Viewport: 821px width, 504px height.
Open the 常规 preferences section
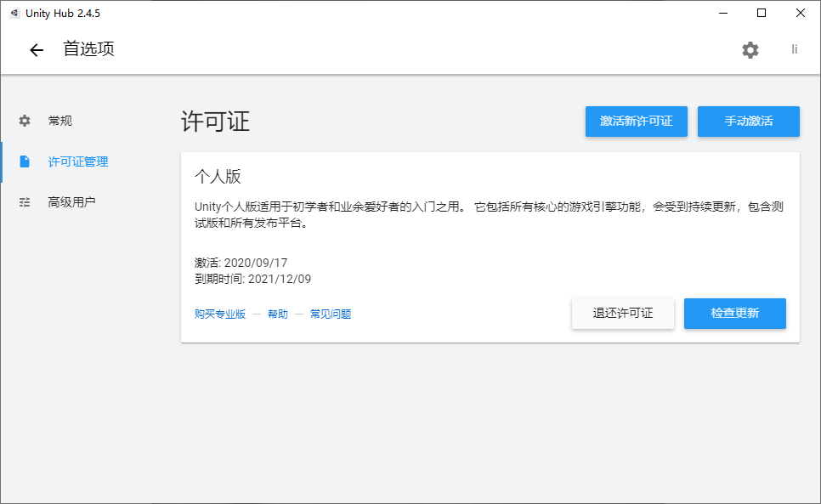[x=60, y=121]
